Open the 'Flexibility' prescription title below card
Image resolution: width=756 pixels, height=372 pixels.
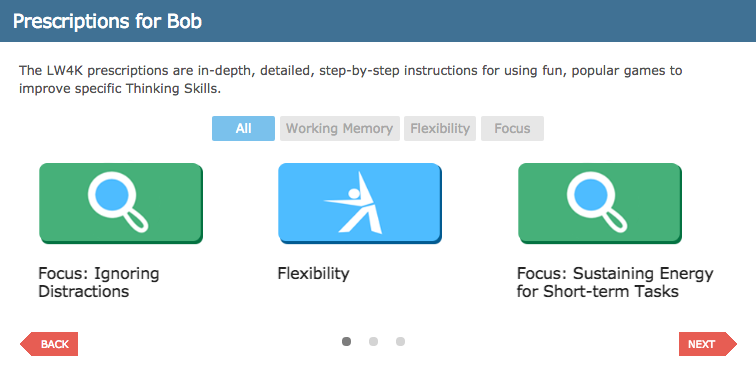tap(313, 274)
